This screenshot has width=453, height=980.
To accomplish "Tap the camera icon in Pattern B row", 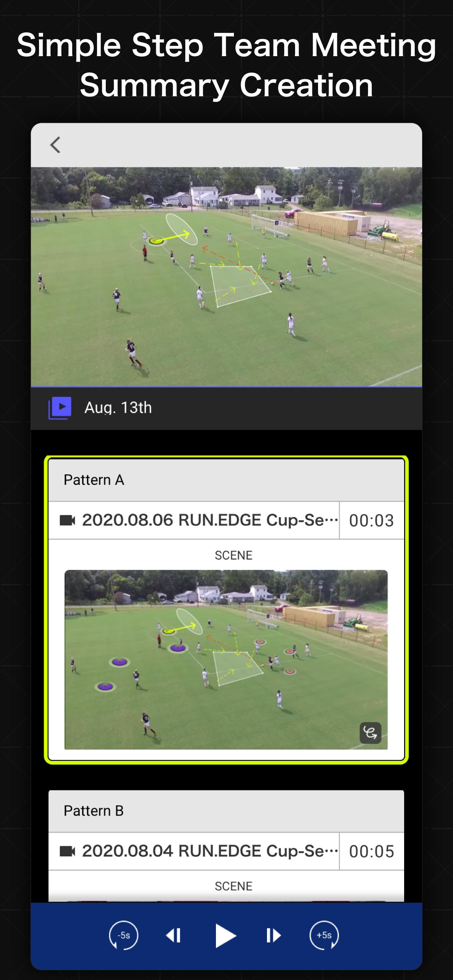I will 67,851.
